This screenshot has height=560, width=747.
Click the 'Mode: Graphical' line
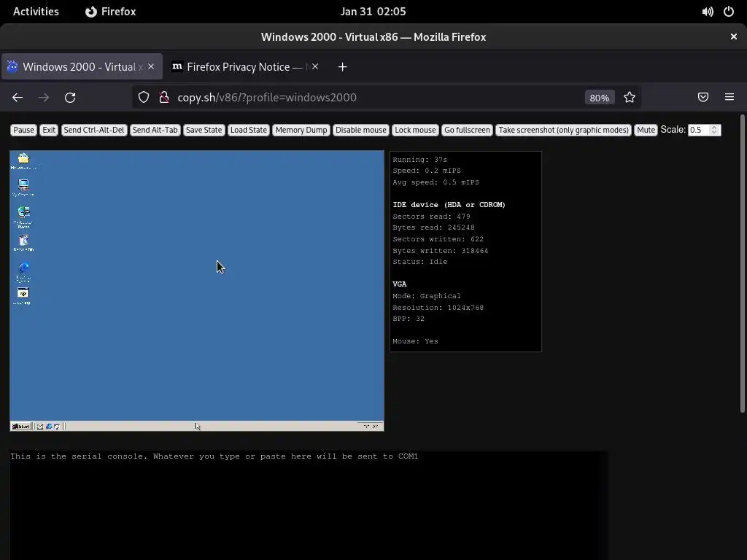[x=426, y=296]
